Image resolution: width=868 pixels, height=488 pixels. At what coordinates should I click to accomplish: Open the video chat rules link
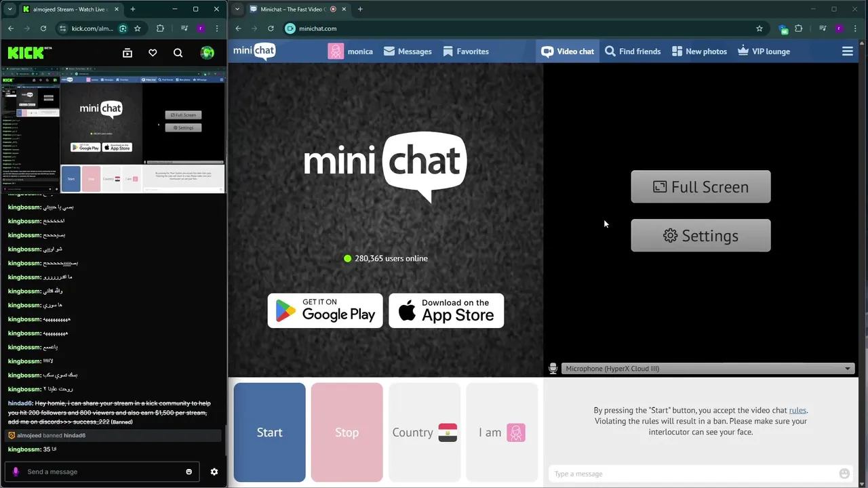pos(797,410)
